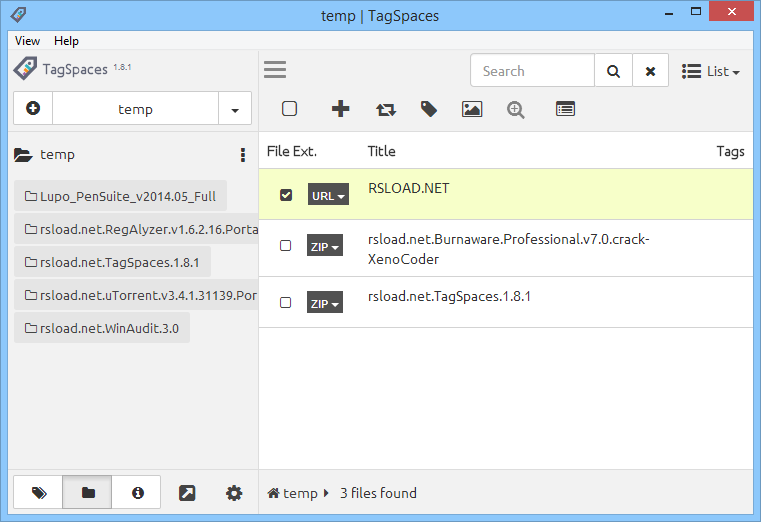Maximize the TagSpaces window
761x522 pixels.
tap(696, 12)
